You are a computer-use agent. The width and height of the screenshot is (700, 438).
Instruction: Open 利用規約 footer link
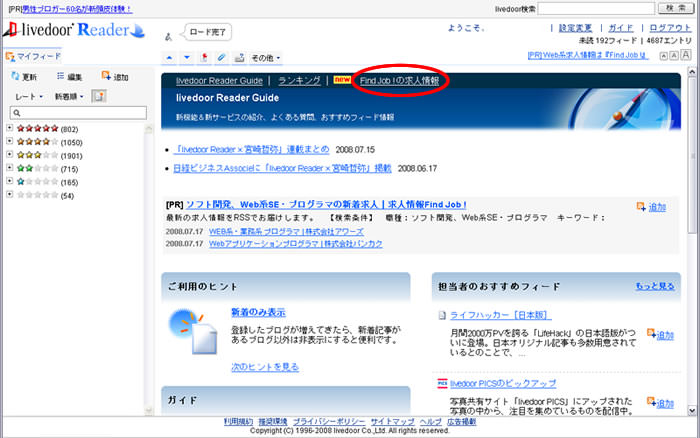click(x=238, y=421)
